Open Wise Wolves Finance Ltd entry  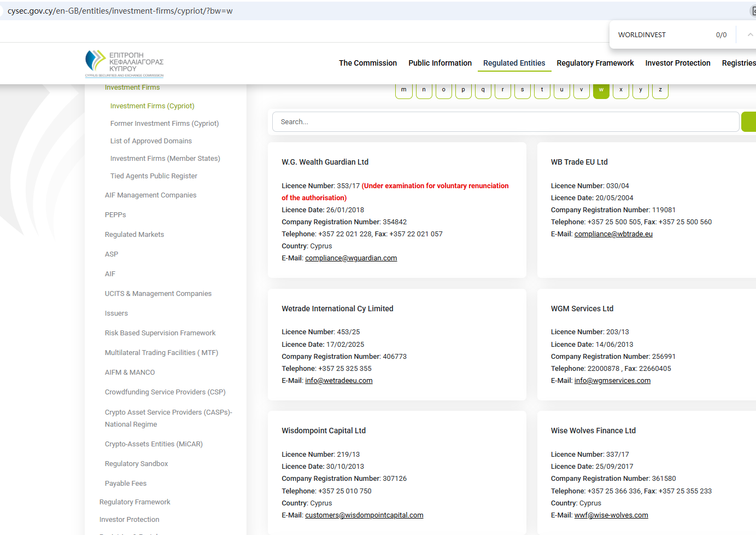(593, 431)
